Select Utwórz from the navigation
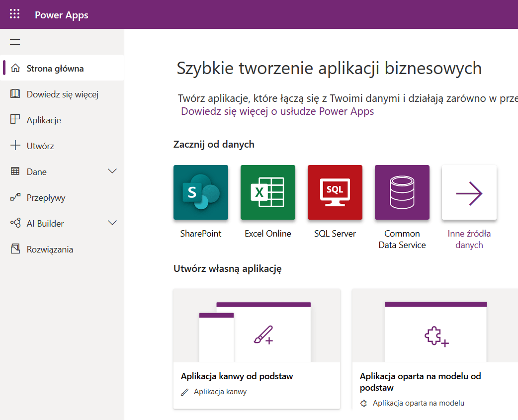This screenshot has width=518, height=420. point(40,146)
